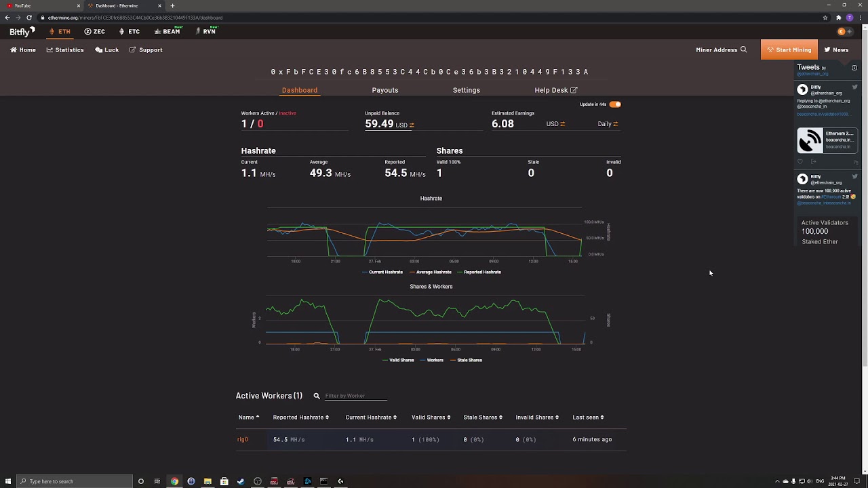
Task: Open Chrome from the taskbar
Action: [x=174, y=481]
